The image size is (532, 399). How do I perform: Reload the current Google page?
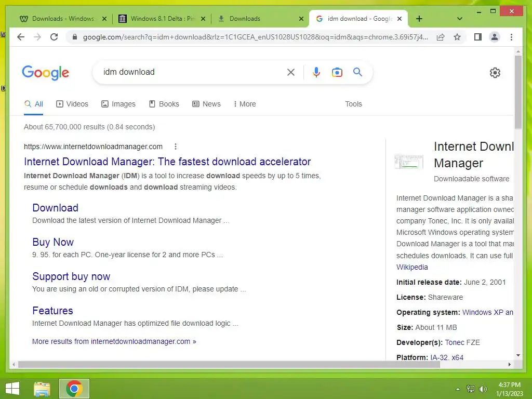coord(54,37)
